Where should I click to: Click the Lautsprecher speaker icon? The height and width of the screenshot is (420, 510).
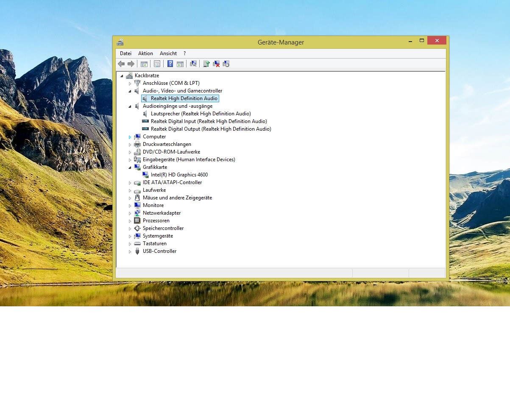tap(145, 114)
